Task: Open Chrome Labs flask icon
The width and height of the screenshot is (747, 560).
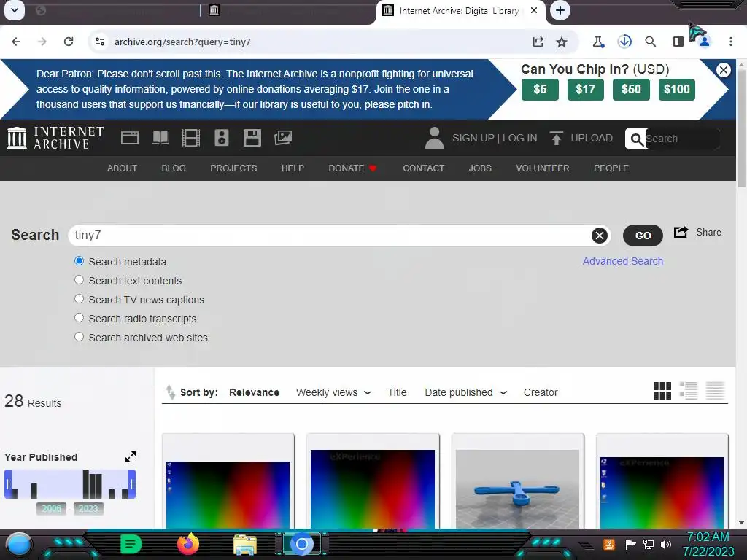Action: [598, 42]
